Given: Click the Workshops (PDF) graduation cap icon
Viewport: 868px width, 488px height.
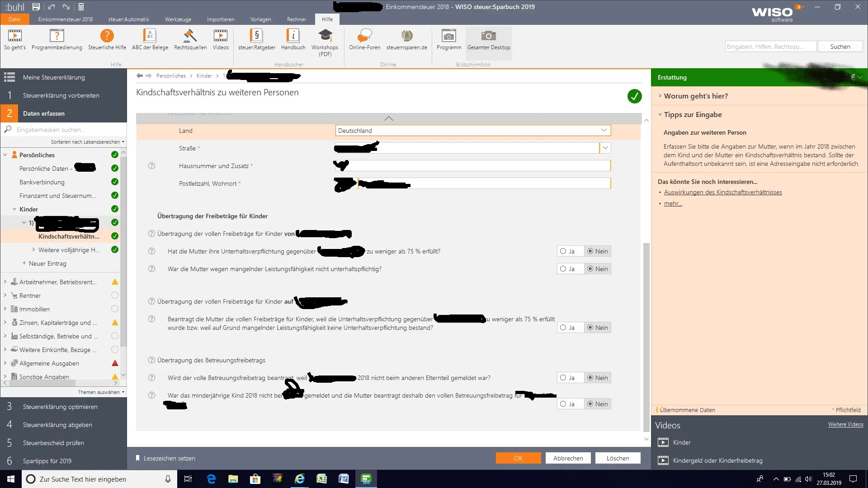Looking at the screenshot, I should (325, 36).
